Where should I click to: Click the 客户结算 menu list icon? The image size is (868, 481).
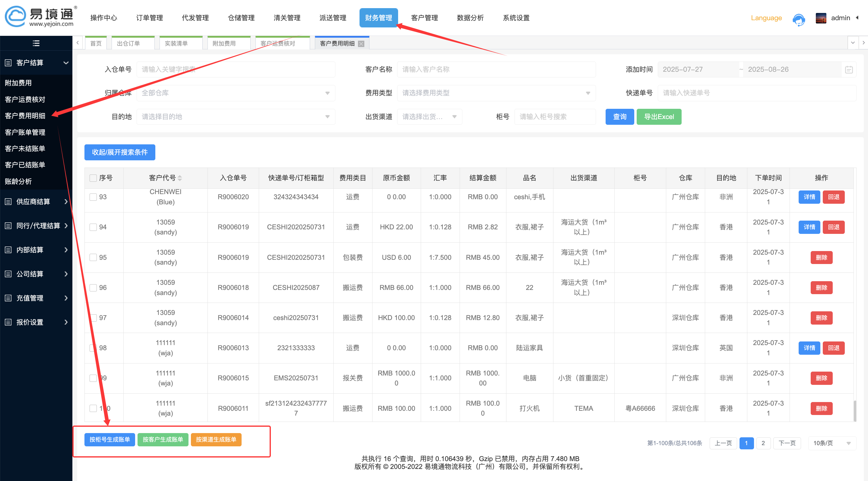coord(8,63)
